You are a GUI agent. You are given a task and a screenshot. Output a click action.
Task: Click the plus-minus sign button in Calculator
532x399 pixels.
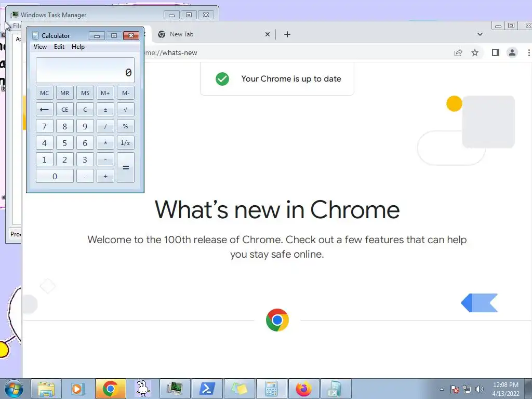coord(105,110)
